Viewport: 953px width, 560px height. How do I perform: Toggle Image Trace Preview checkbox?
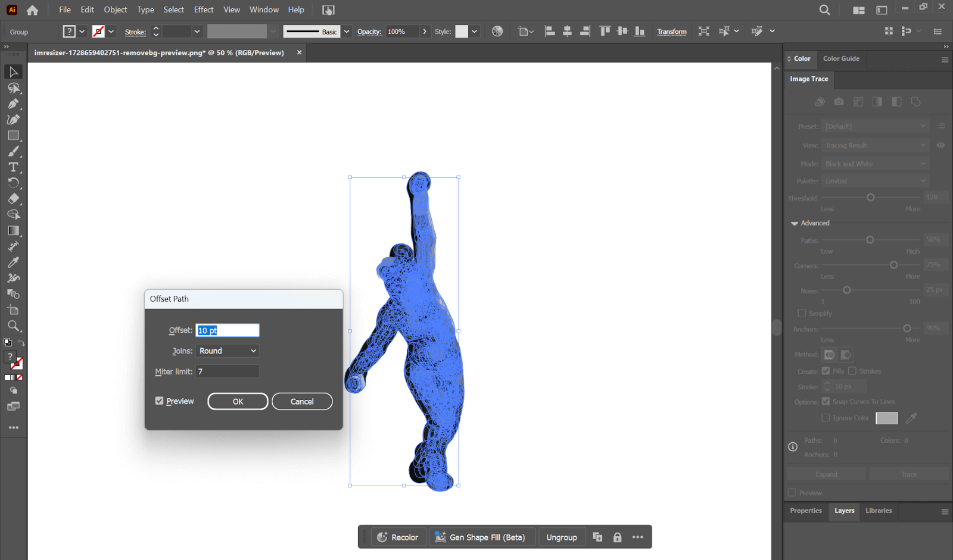792,493
